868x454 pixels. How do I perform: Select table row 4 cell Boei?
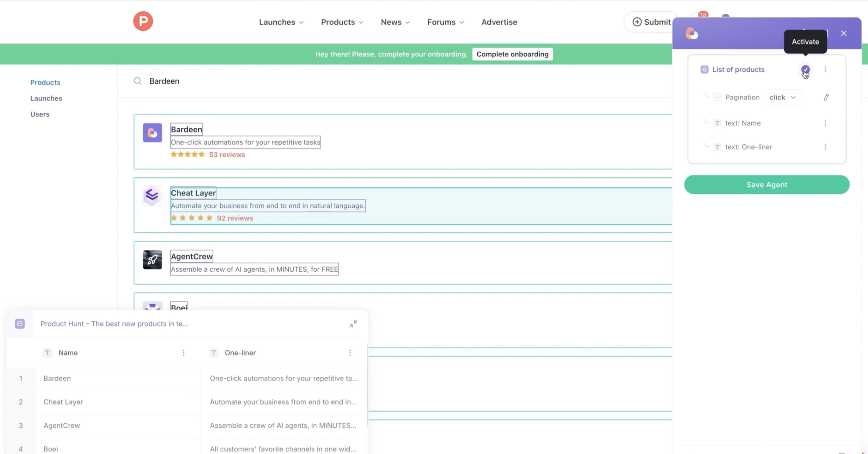point(118,447)
